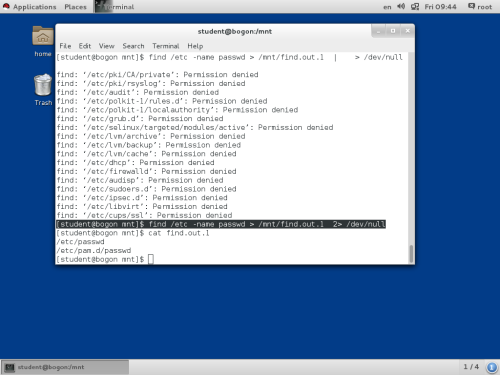Image resolution: width=500 pixels, height=375 pixels.
Task: Minimize the terminal window
Action: [378, 31]
